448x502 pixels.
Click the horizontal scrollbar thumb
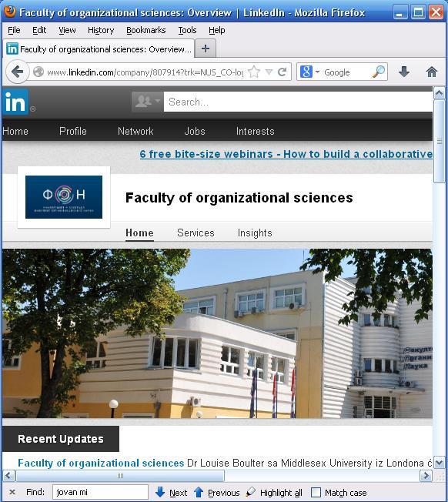pos(120,475)
